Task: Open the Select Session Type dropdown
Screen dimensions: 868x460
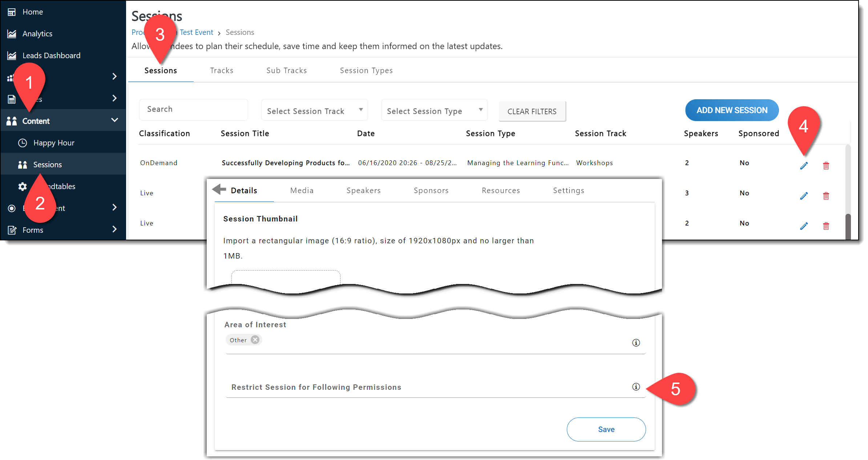Action: (434, 111)
